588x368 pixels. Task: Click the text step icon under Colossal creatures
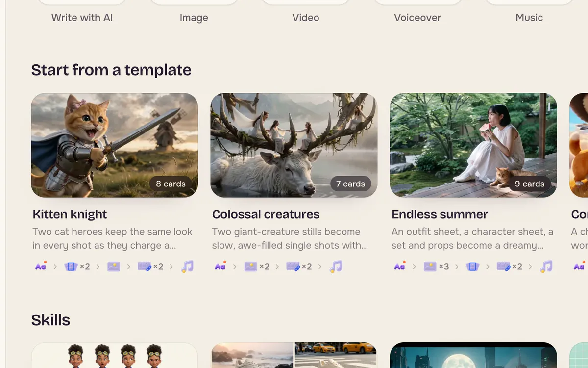pos(220,266)
